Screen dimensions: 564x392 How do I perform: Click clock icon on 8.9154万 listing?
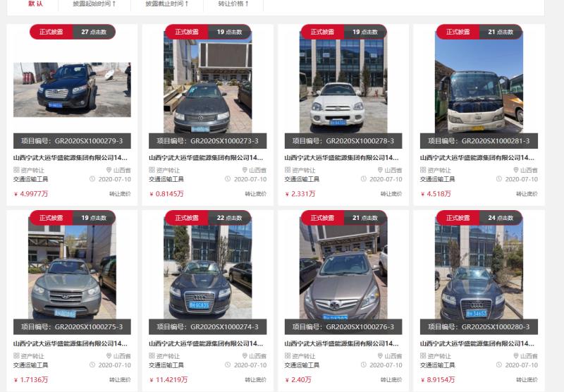click(499, 365)
